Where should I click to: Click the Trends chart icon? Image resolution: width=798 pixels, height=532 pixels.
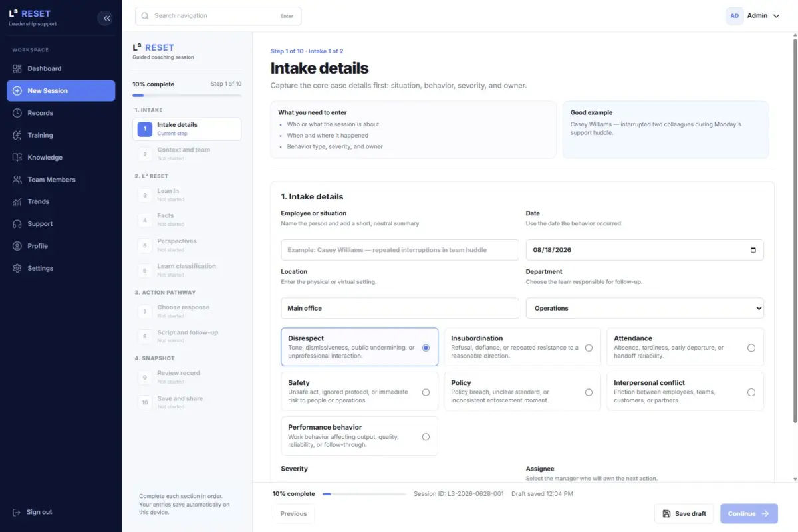[17, 201]
